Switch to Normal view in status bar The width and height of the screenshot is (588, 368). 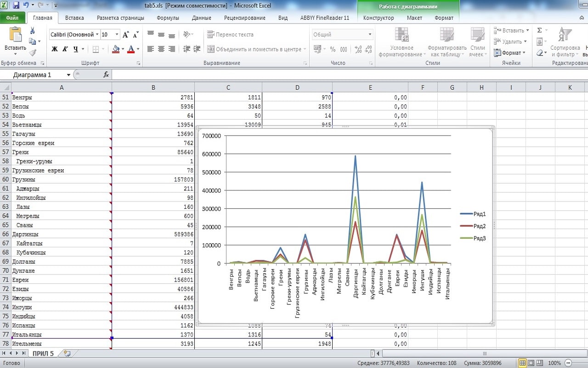[x=522, y=363]
